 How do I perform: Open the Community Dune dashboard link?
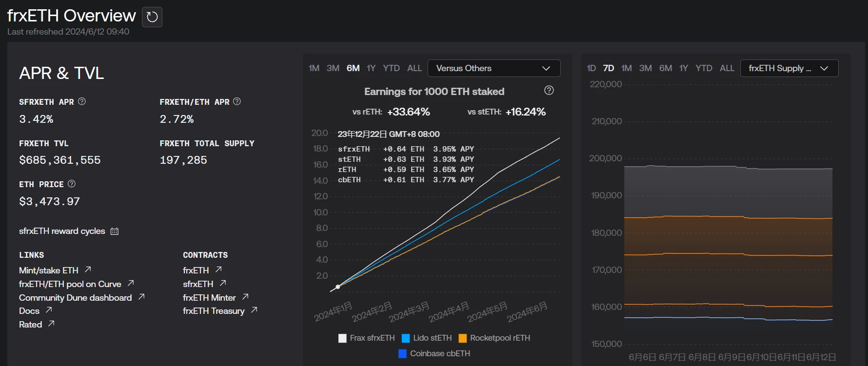(76, 298)
